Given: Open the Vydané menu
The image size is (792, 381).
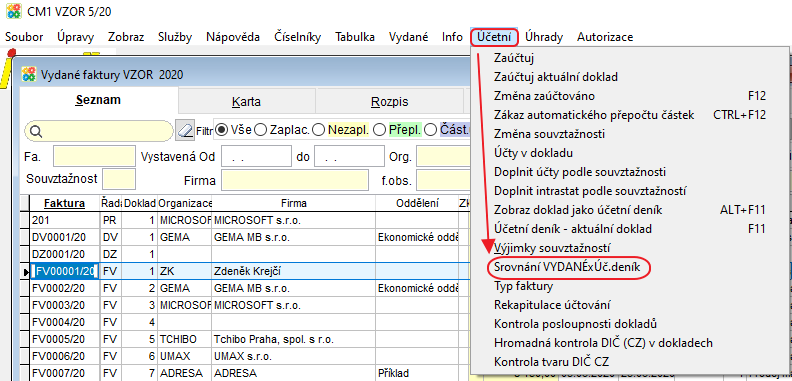Looking at the screenshot, I should click(x=408, y=37).
